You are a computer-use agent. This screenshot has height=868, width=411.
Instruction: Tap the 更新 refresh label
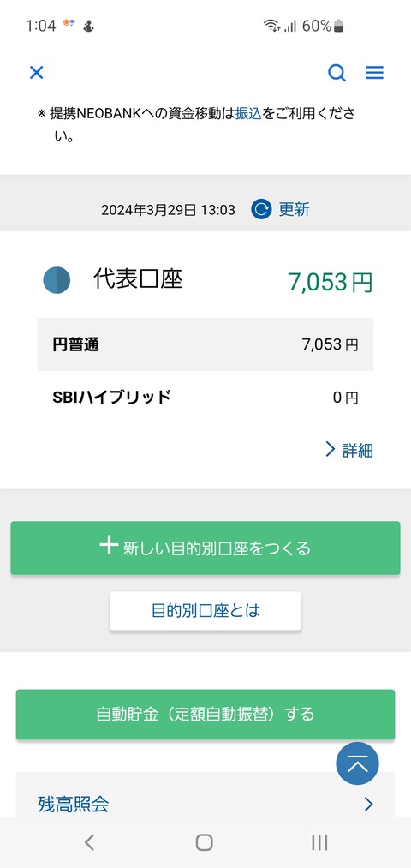(x=294, y=209)
